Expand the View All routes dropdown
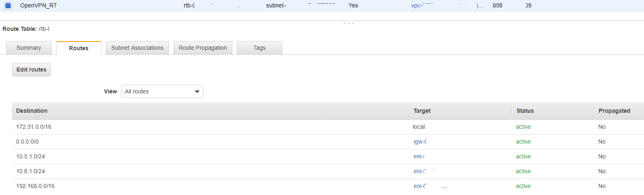Viewport: 644px width, 195px height. pos(162,91)
